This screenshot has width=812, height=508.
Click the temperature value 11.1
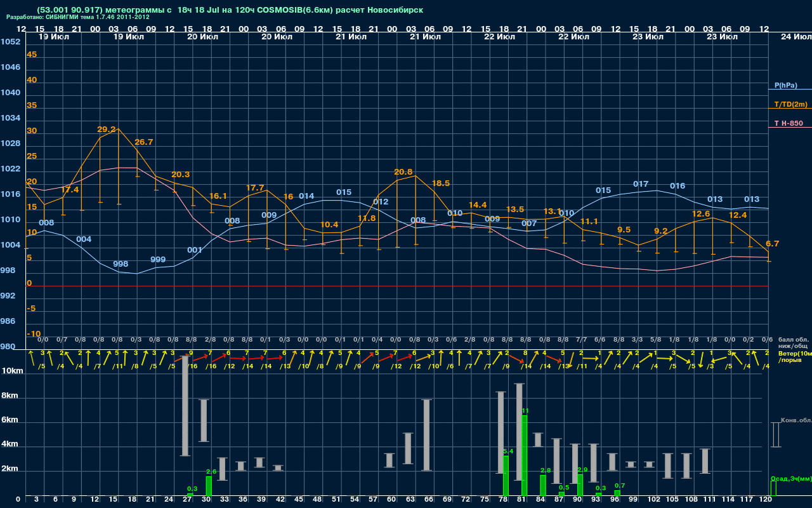pos(589,222)
